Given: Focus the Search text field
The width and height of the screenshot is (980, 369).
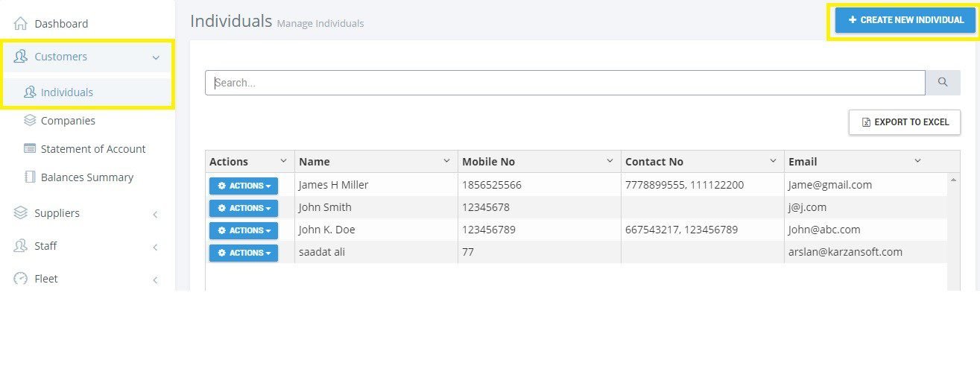Looking at the screenshot, I should point(565,83).
